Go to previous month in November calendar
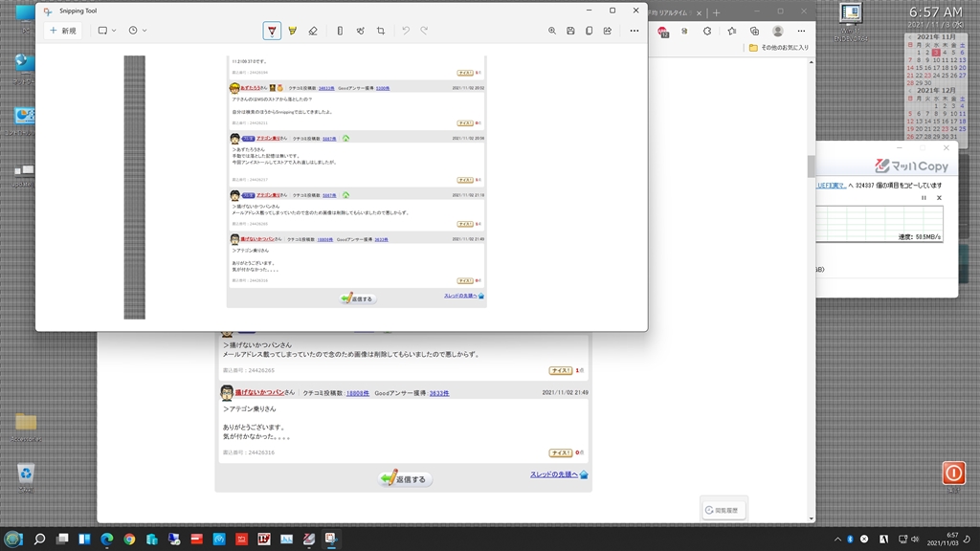Viewport: 980px width, 551px height. (x=910, y=37)
